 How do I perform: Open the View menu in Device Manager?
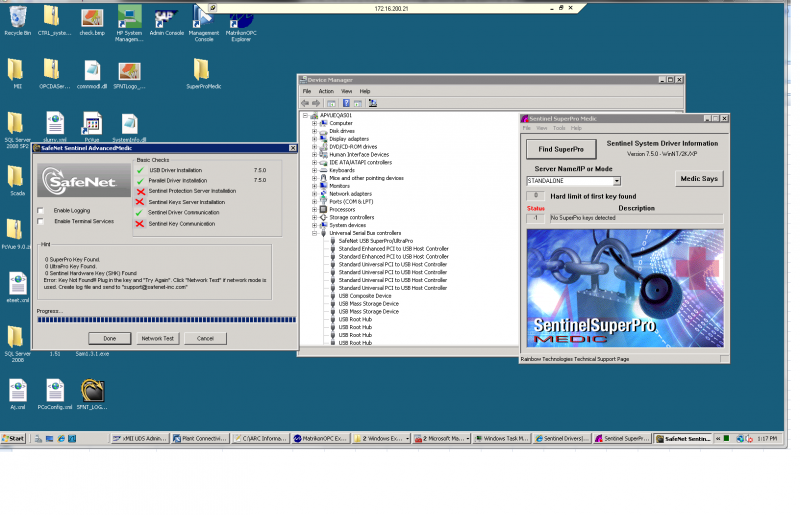pyautogui.click(x=346, y=91)
